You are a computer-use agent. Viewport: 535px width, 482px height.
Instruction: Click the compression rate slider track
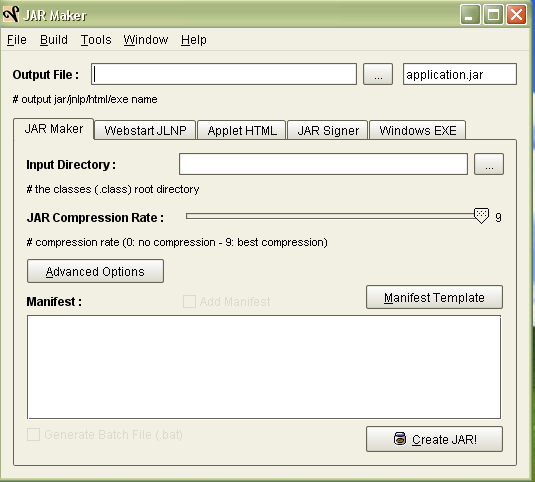tap(330, 216)
